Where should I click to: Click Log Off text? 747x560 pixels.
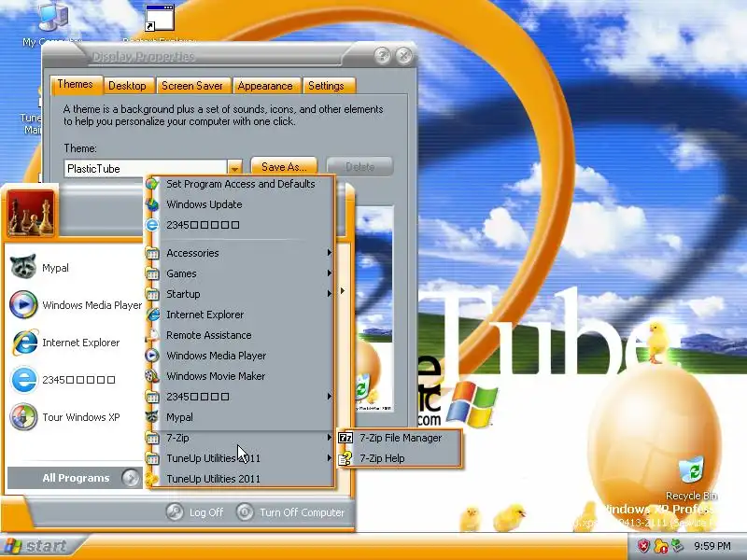pos(206,512)
